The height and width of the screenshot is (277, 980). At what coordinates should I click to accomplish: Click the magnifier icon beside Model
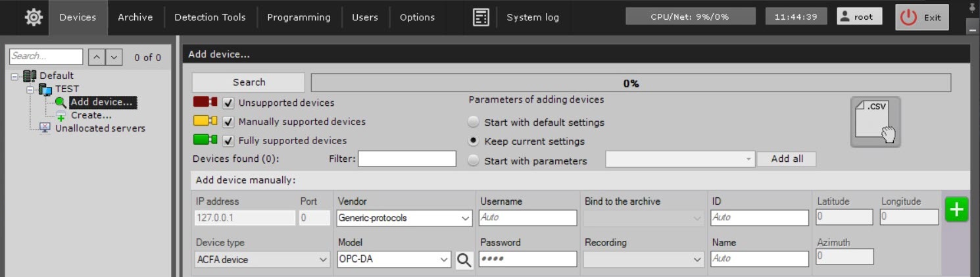point(464,260)
